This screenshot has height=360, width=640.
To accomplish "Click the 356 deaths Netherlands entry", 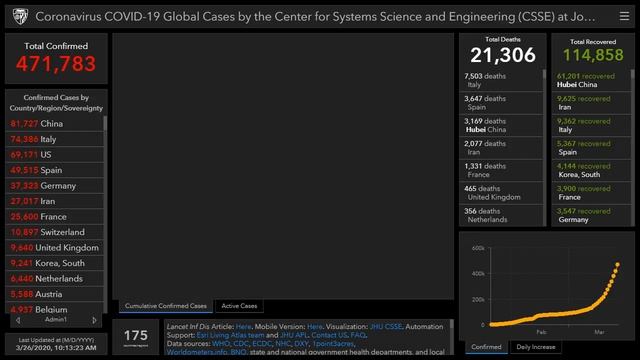I will 501,215.
